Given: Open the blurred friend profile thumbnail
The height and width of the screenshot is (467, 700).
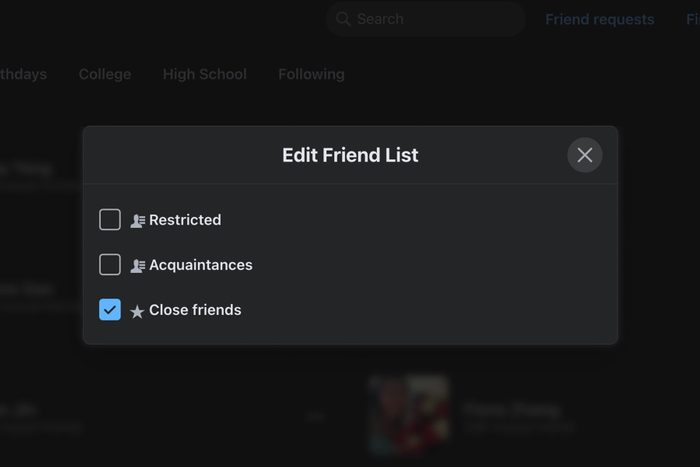Looking at the screenshot, I should click(407, 414).
